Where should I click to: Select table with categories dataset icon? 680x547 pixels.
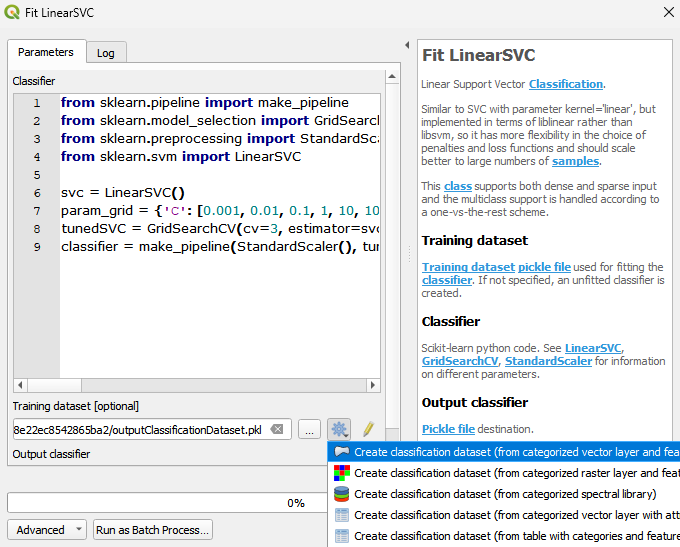point(342,536)
